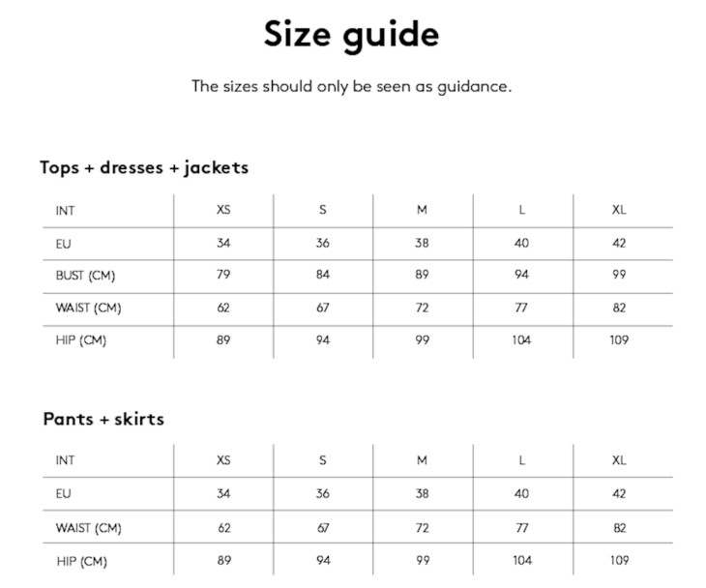706x588 pixels.
Task: Select hip value 109 in the pants table
Action: 620,560
